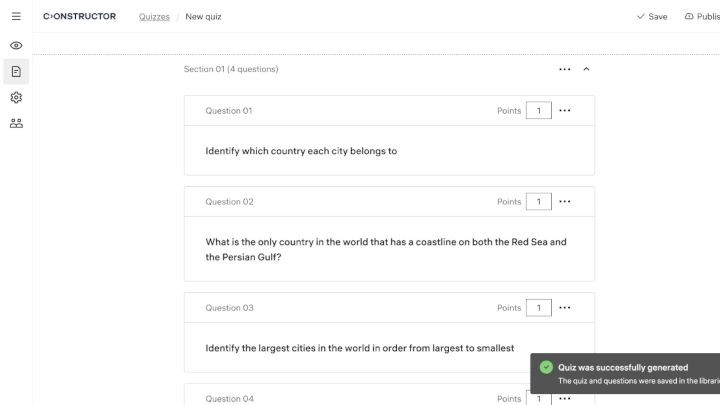Edit points field for Question 03
Image resolution: width=720 pixels, height=405 pixels.
click(538, 308)
